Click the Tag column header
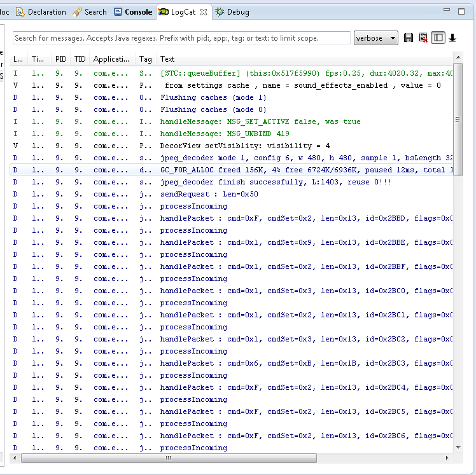The width and height of the screenshot is (476, 475). [x=146, y=59]
